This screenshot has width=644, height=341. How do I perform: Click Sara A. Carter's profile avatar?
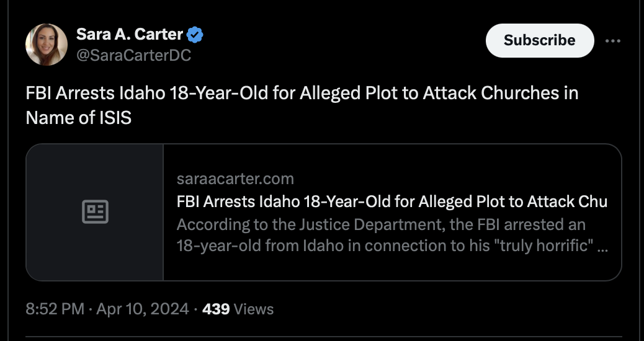click(x=47, y=44)
